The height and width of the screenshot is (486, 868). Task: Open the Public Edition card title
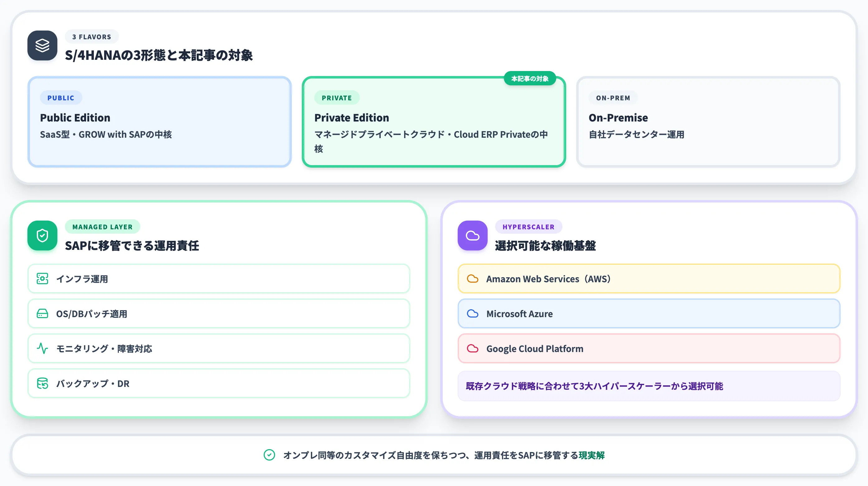pyautogui.click(x=75, y=117)
